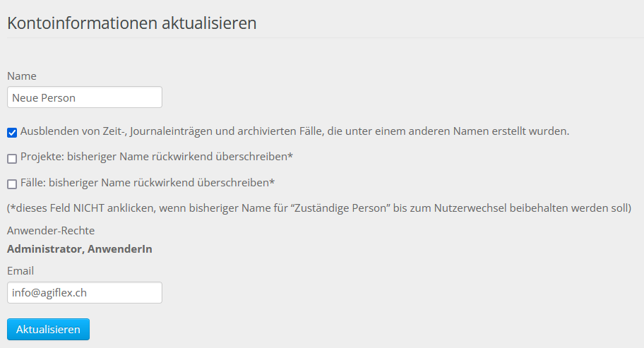Click the word Nutzerwechsel in the footnote
The image size is (644, 348).
click(x=470, y=208)
